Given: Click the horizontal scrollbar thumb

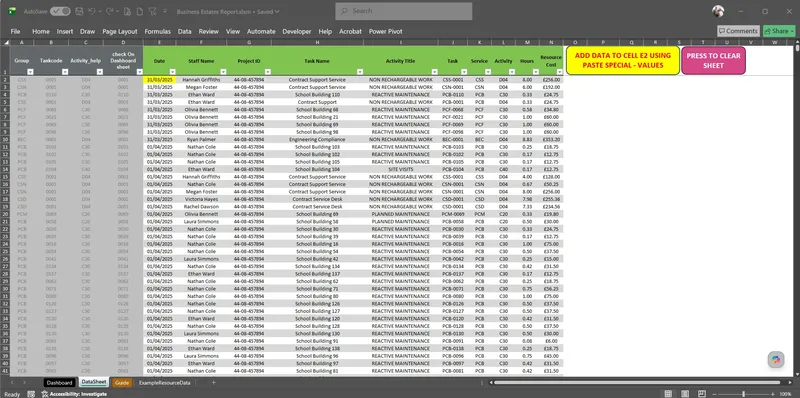Looking at the screenshot, I should (x=636, y=383).
